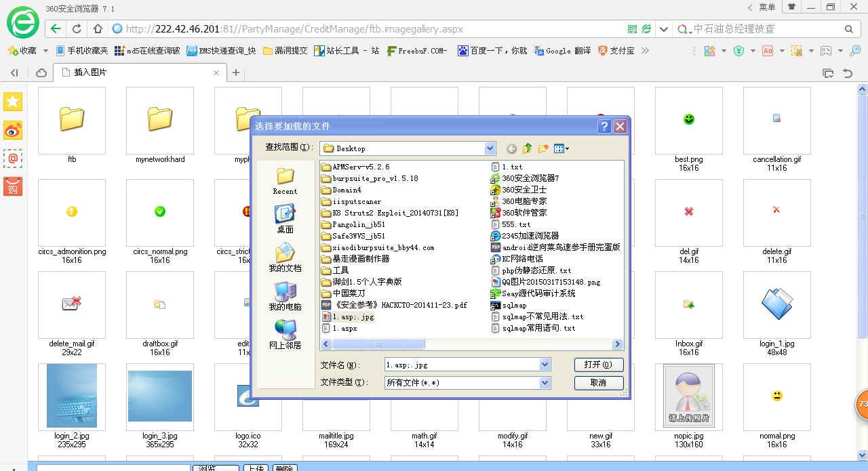Select the sqlmap shortcut
The width and height of the screenshot is (868, 471).
pos(509,305)
